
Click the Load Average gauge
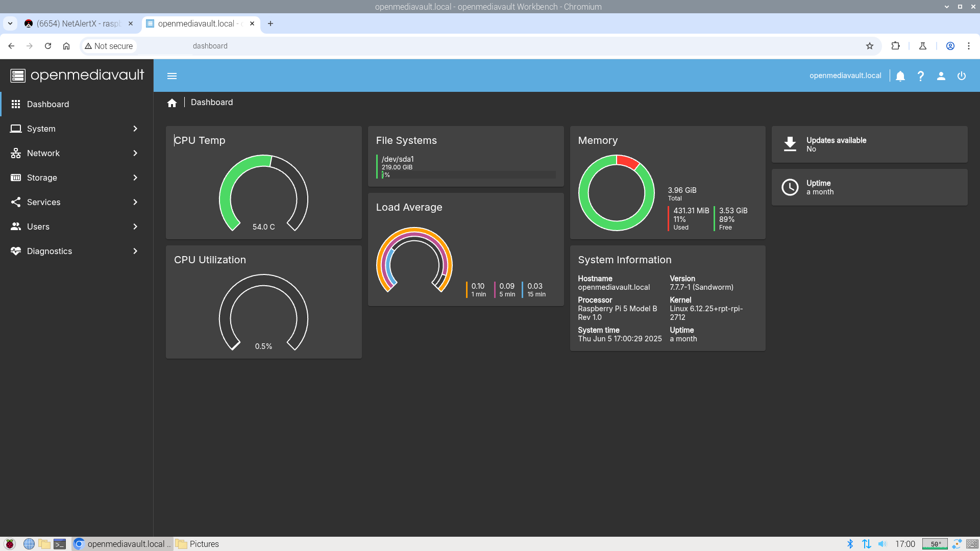pos(414,260)
